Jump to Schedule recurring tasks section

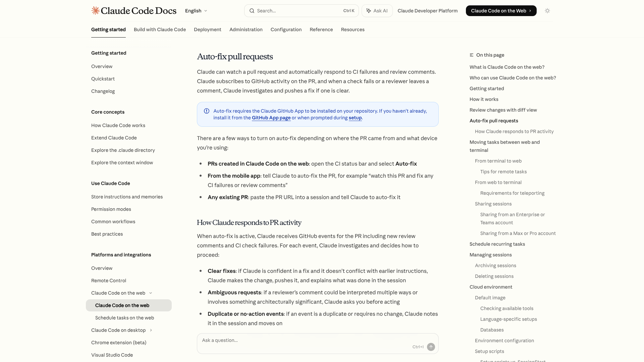pos(497,244)
